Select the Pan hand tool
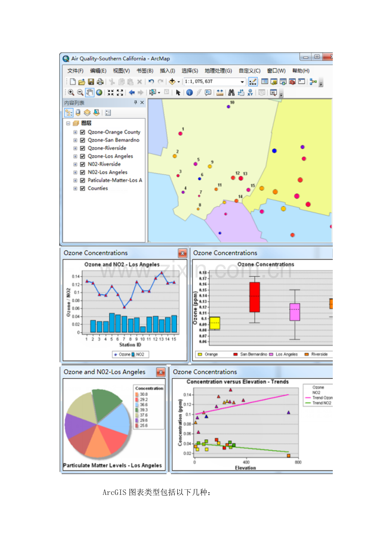 (x=89, y=92)
